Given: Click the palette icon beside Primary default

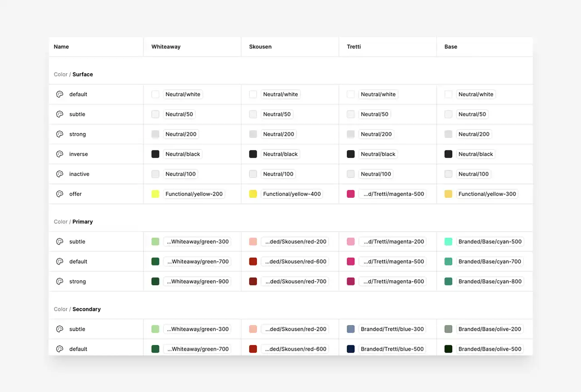Looking at the screenshot, I should [x=59, y=262].
